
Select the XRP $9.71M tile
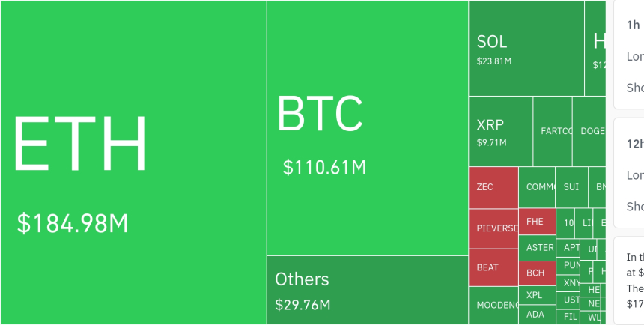pos(500,131)
